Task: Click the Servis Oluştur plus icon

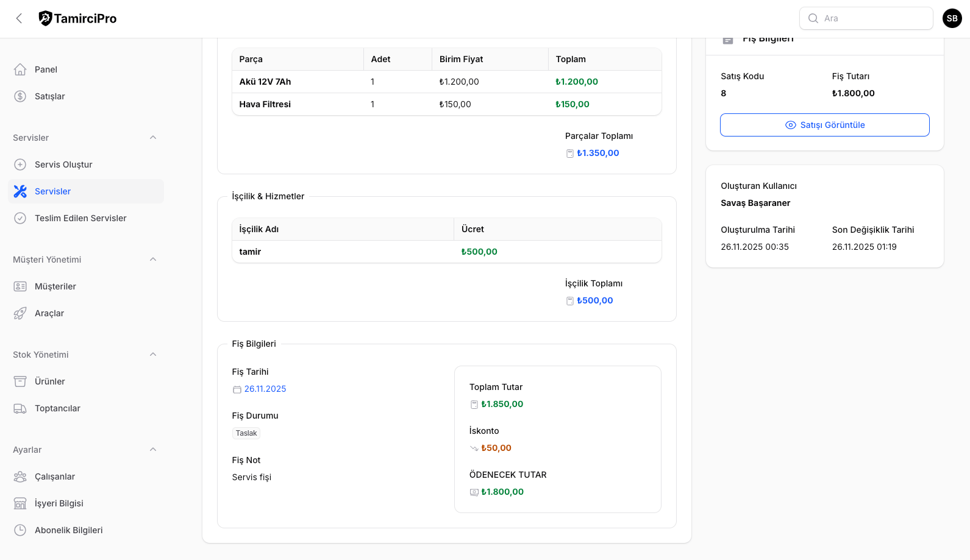Action: point(20,165)
